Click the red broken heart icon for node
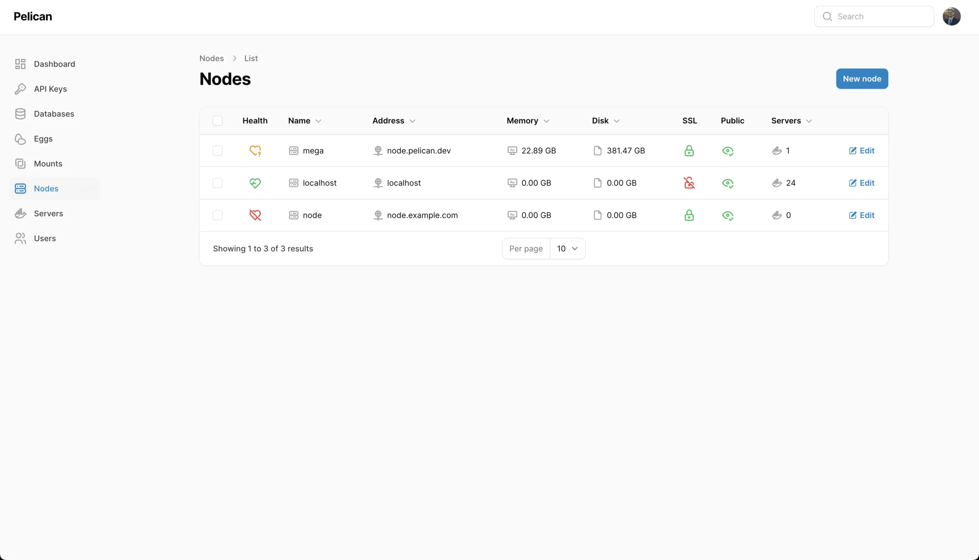The image size is (979, 560). [255, 215]
